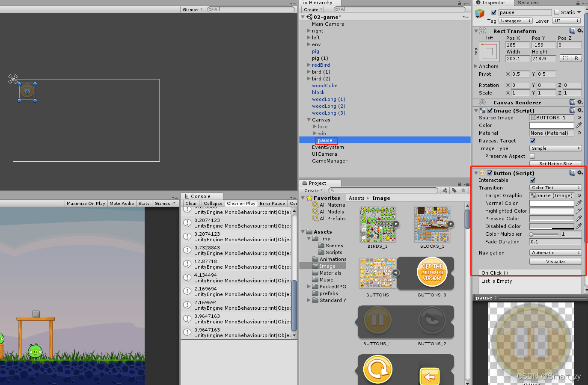Click the Visualize button
This screenshot has width=588, height=385.
coord(555,261)
